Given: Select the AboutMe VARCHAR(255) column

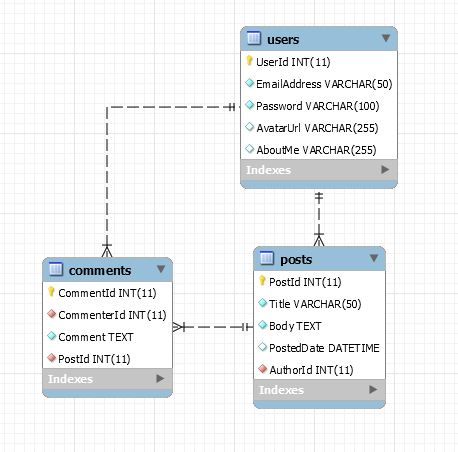Looking at the screenshot, I should point(316,150).
